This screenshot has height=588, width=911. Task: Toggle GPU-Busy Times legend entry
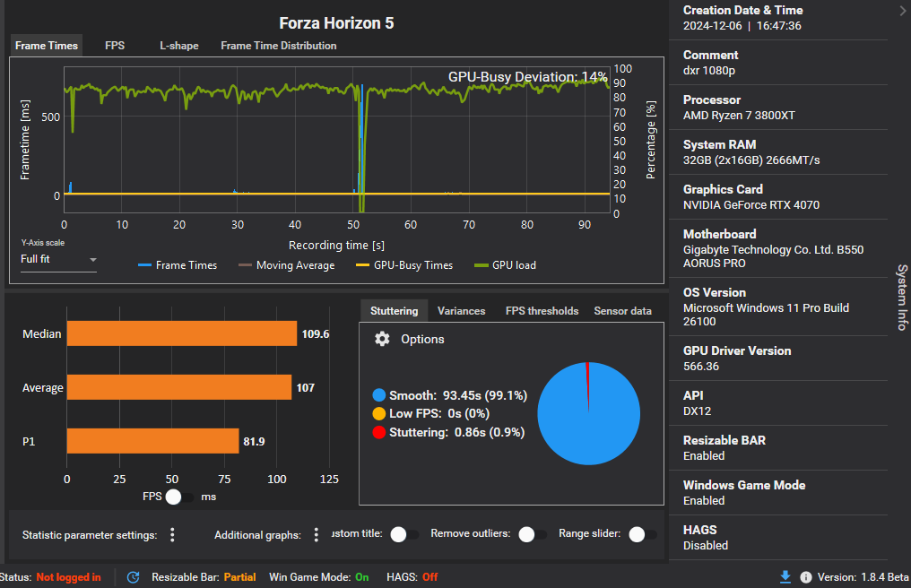(x=404, y=265)
